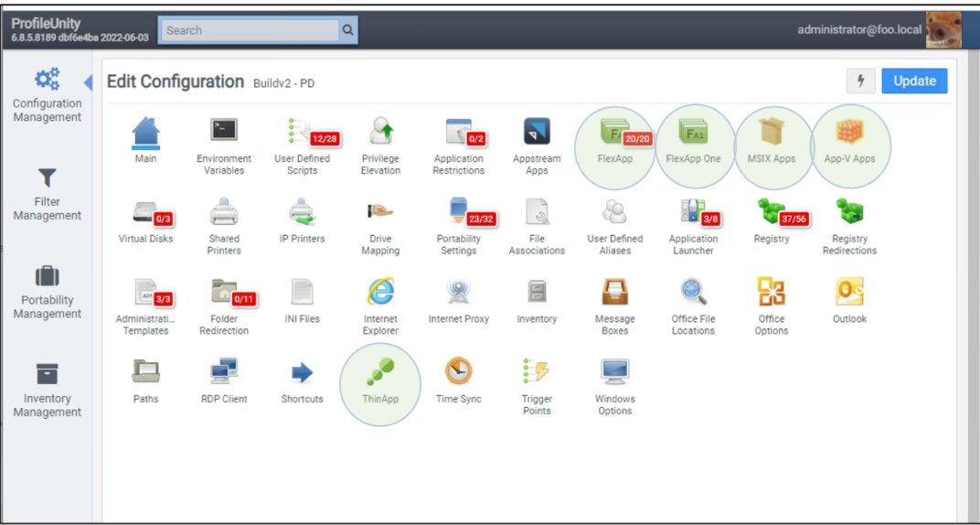Open Privilege Elevation module
Viewport: 980px width, 525px height.
click(x=380, y=146)
